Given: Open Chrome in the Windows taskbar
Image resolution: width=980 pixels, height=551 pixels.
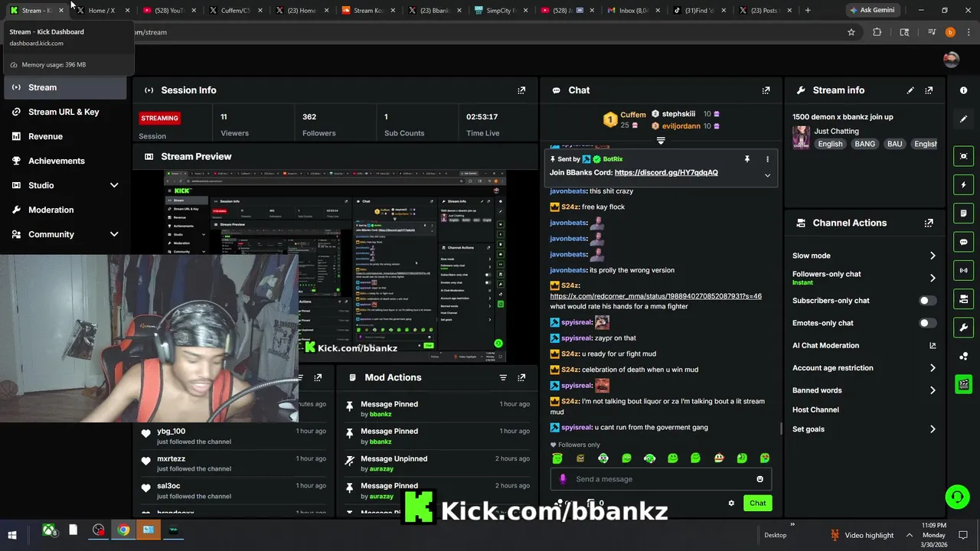Looking at the screenshot, I should coord(123,530).
